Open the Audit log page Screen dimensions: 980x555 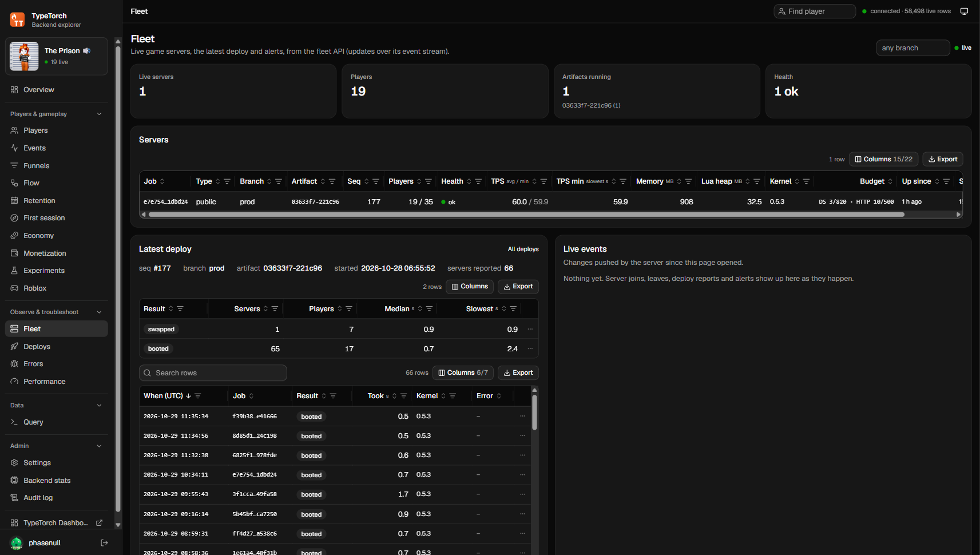pyautogui.click(x=56, y=498)
